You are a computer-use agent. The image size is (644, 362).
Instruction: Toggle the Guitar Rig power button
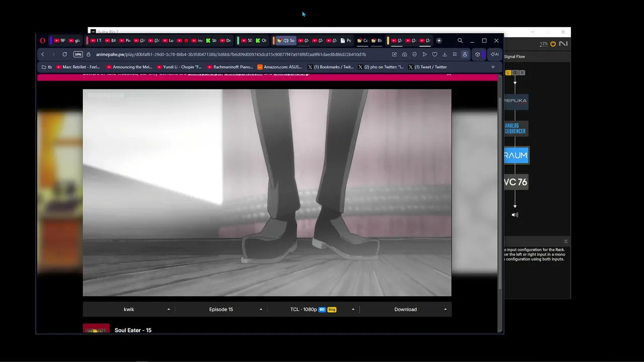[553, 44]
